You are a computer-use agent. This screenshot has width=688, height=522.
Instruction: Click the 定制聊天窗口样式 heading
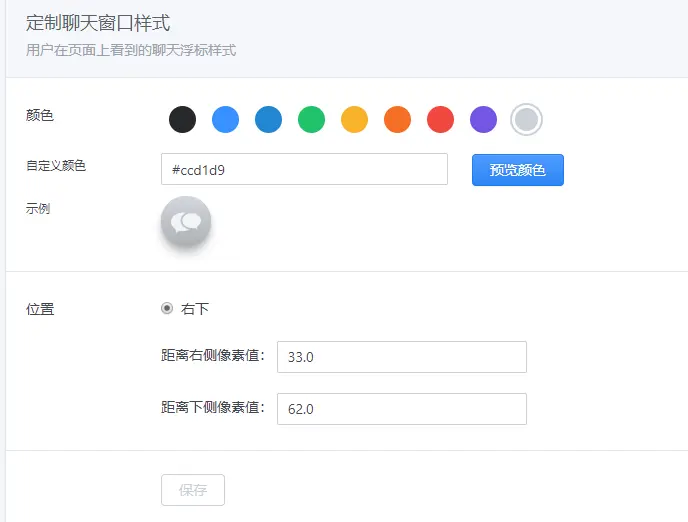(98, 23)
